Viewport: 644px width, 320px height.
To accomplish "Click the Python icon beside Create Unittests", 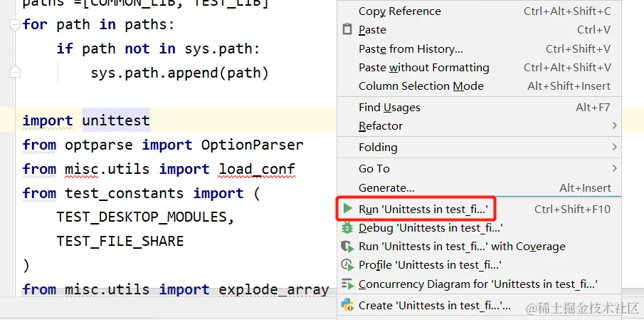I will coord(347,305).
